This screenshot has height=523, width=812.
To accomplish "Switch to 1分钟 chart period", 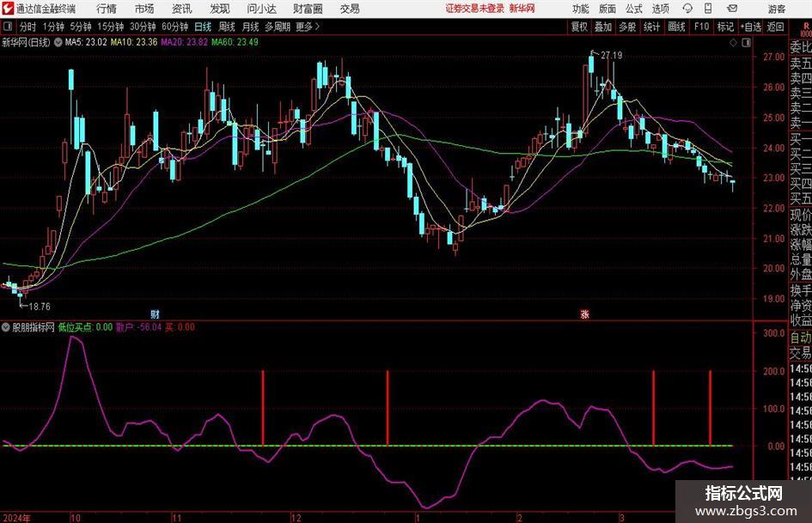I will click(53, 27).
